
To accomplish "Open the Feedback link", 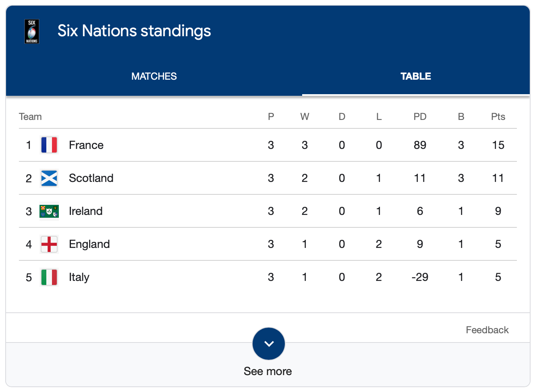I will [487, 330].
